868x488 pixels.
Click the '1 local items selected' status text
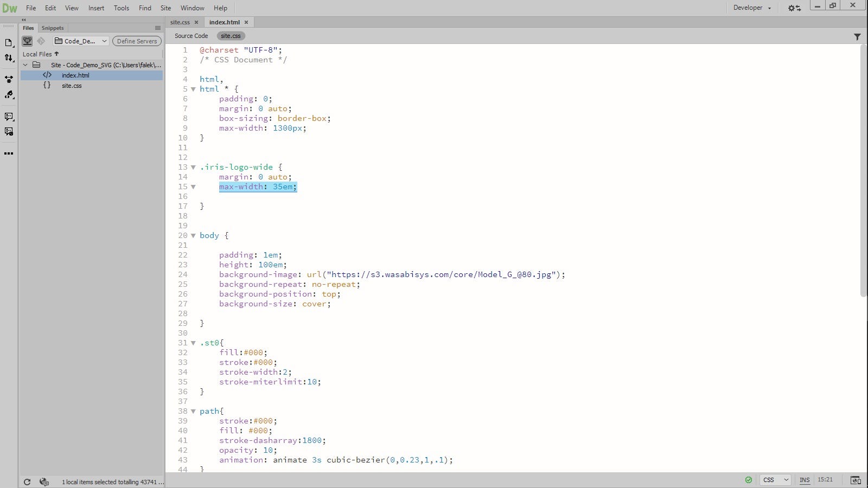click(112, 482)
